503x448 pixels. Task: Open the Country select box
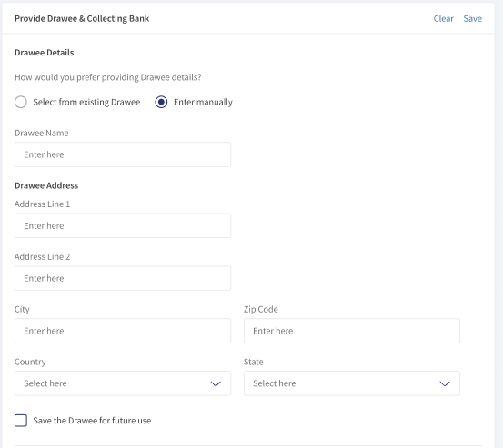coord(123,383)
